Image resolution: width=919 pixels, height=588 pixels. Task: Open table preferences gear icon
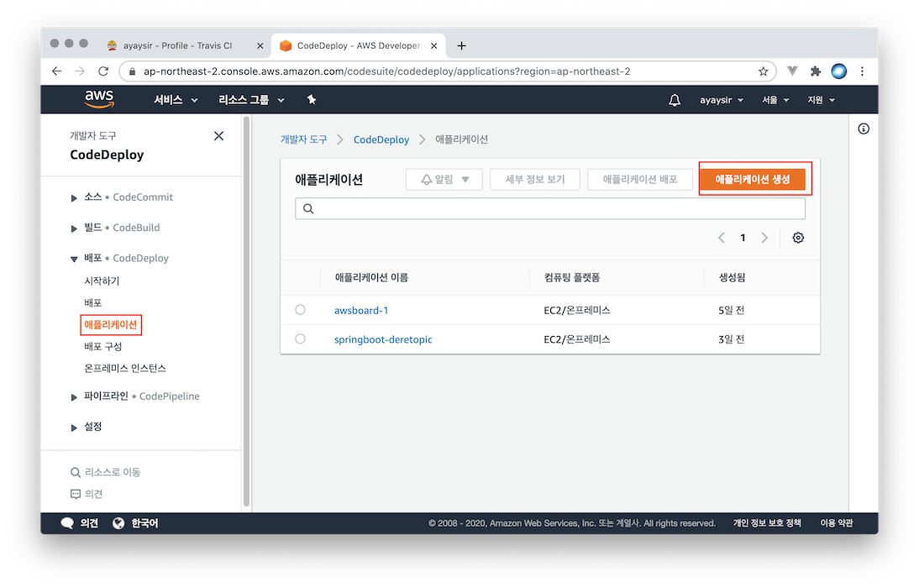(x=798, y=238)
